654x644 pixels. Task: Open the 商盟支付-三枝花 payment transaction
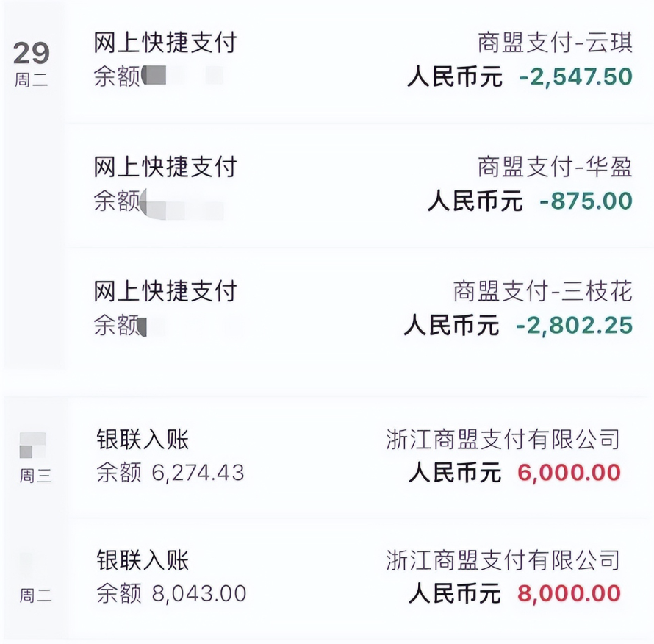click(x=542, y=292)
